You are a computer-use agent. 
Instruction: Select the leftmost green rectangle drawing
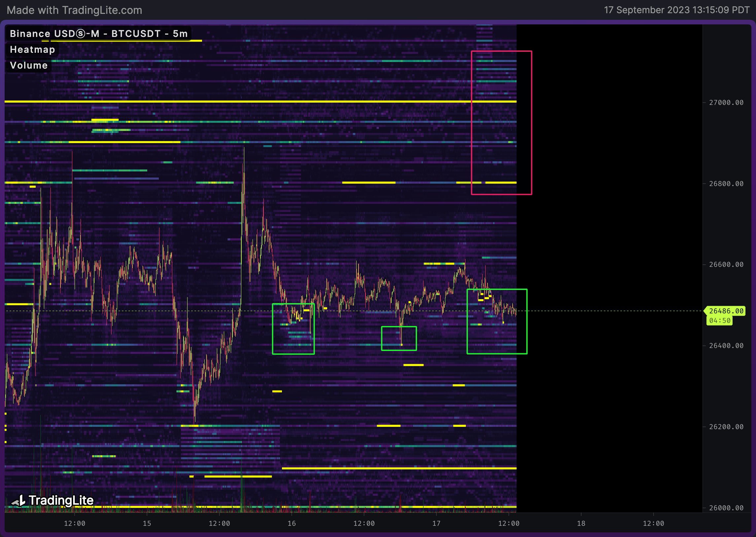(x=294, y=329)
